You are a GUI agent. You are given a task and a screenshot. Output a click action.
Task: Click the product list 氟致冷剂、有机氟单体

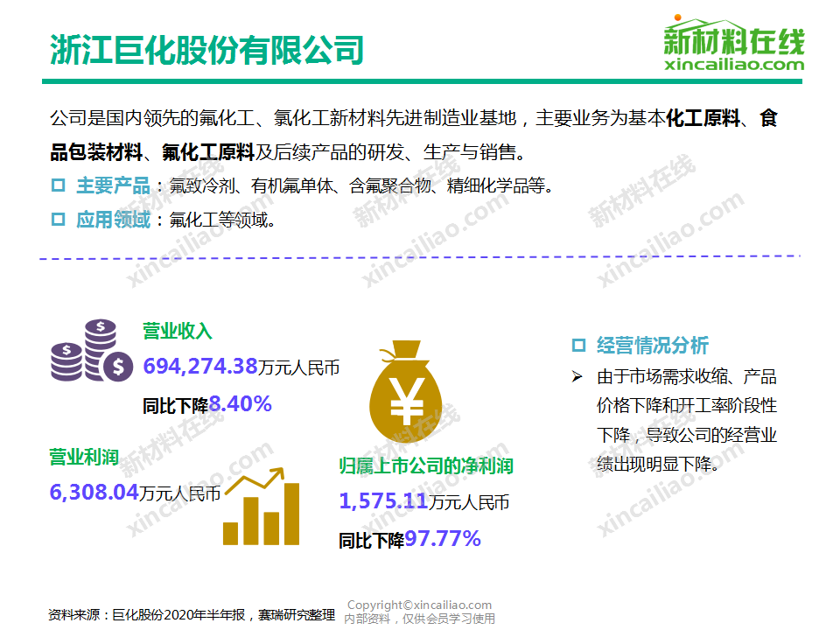click(x=251, y=185)
